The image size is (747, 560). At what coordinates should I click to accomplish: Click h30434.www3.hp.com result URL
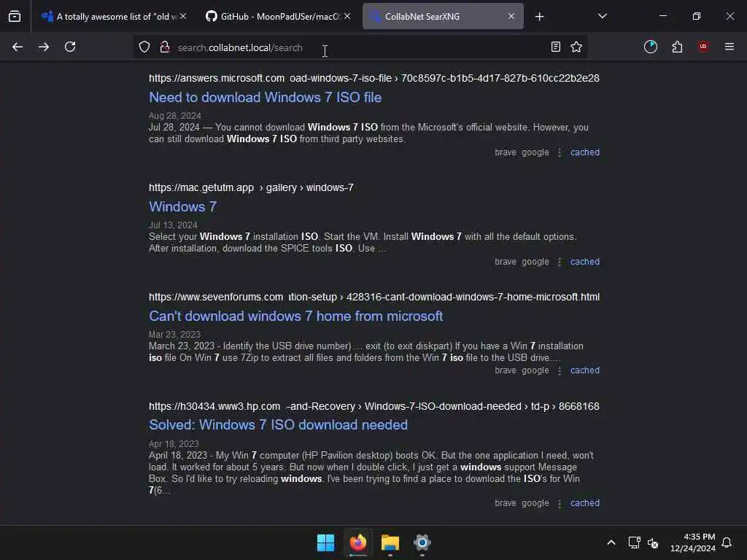tap(374, 407)
